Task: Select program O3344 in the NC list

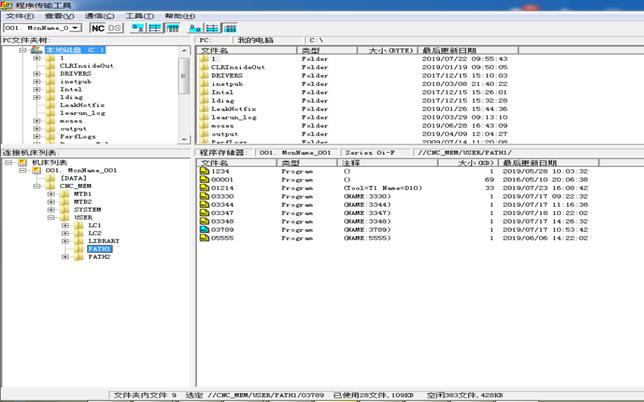Action: tap(222, 204)
